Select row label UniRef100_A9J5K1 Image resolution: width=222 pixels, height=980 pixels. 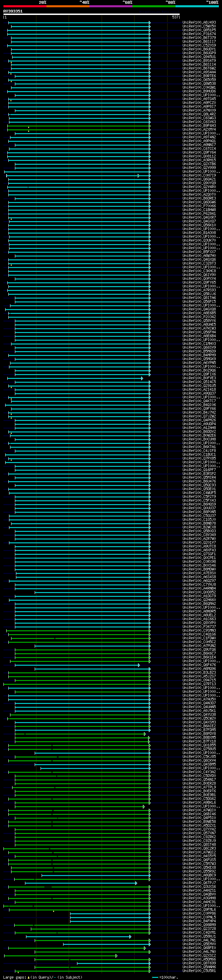coord(199,711)
